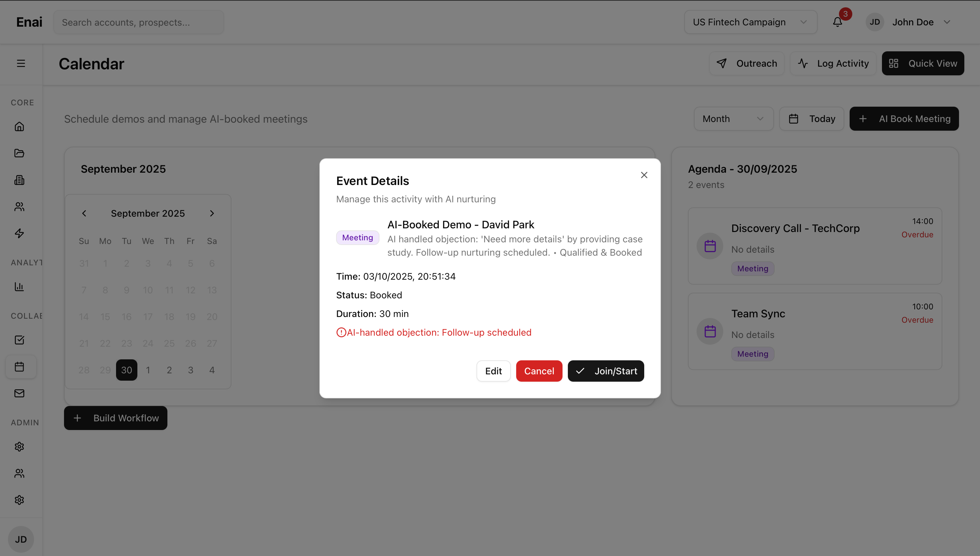Click the notifications bell icon

[837, 22]
